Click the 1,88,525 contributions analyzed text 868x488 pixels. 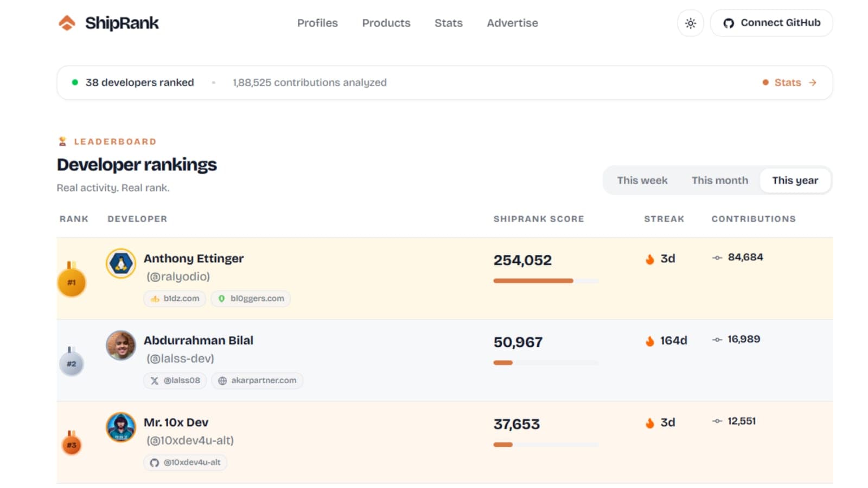pos(310,82)
